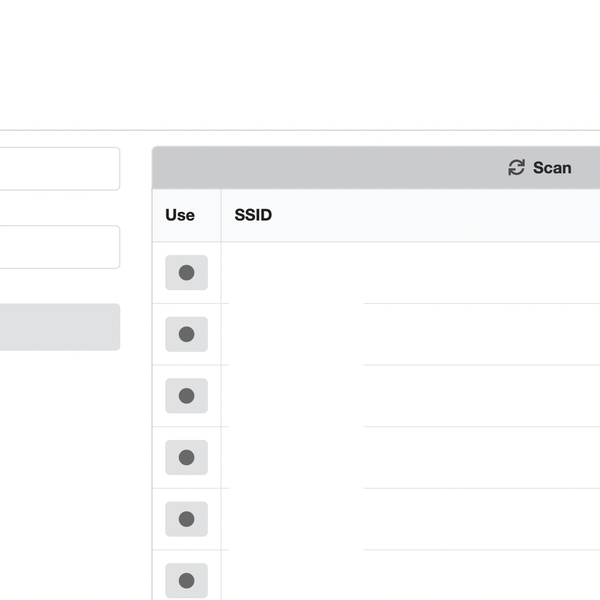Viewport: 600px width, 600px height.
Task: Choose the second row's Use radio button
Action: tap(186, 334)
